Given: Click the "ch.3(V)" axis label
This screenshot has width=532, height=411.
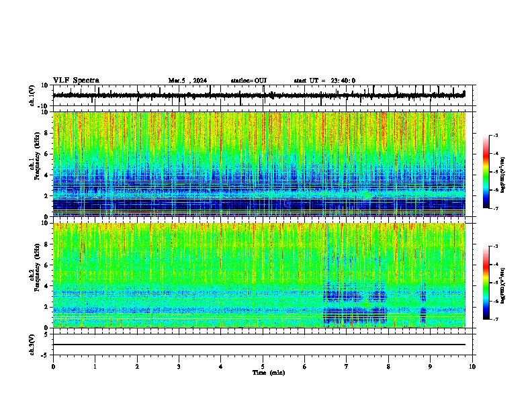Looking at the screenshot, I should (32, 345).
